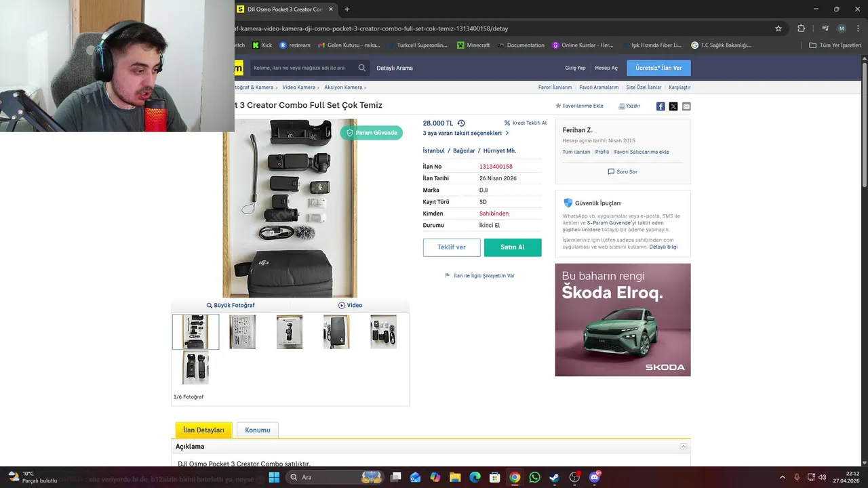Open Discord from the taskbar
The width and height of the screenshot is (868, 488).
click(x=595, y=477)
